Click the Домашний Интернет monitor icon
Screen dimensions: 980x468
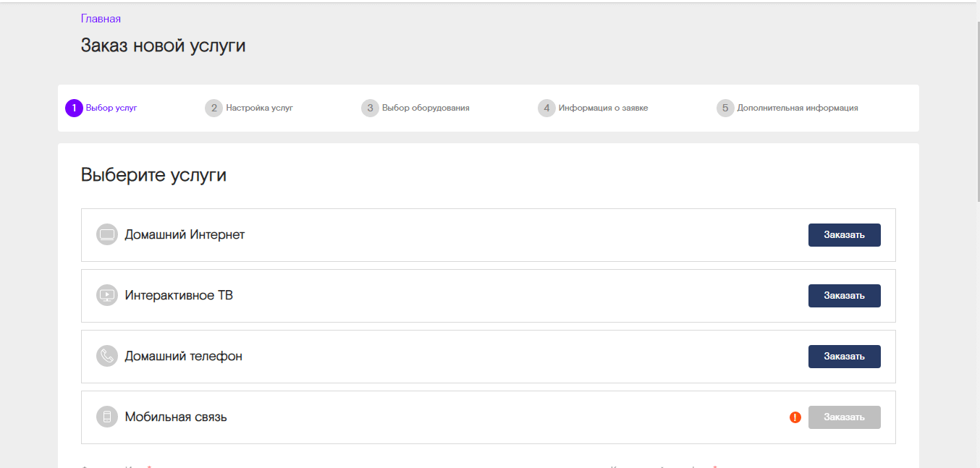[x=107, y=235]
